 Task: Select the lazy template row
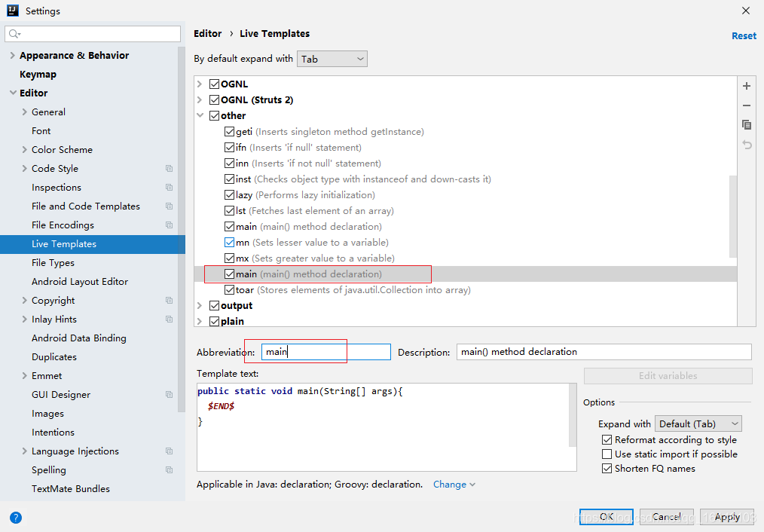(x=466, y=195)
